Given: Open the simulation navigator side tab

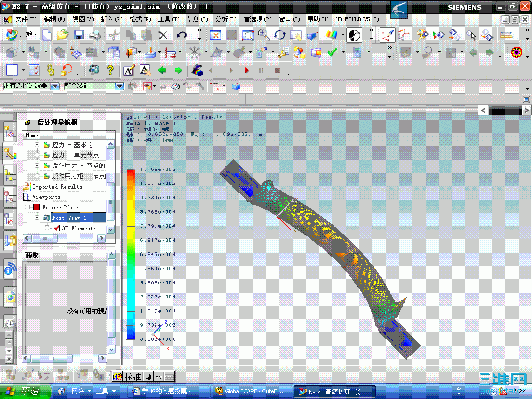Looking at the screenshot, I should click(10, 132).
